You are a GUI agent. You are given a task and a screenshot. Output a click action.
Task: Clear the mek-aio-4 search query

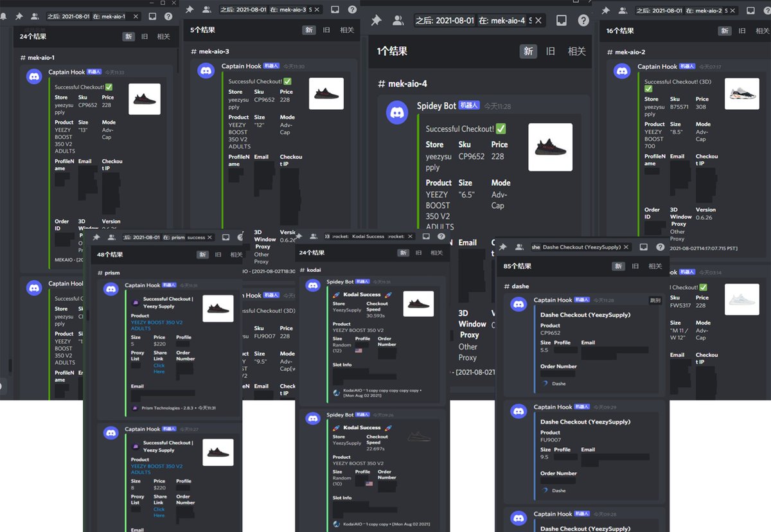click(x=538, y=21)
